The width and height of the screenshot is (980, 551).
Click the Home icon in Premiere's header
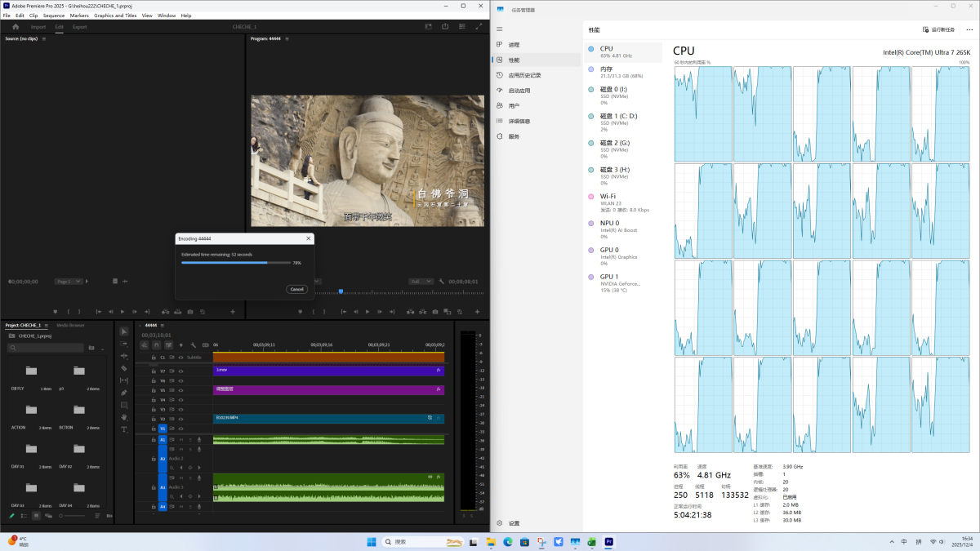(15, 27)
